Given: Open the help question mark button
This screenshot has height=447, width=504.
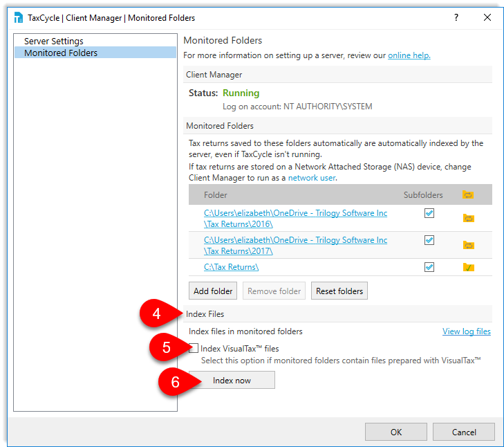Looking at the screenshot, I should 456,17.
